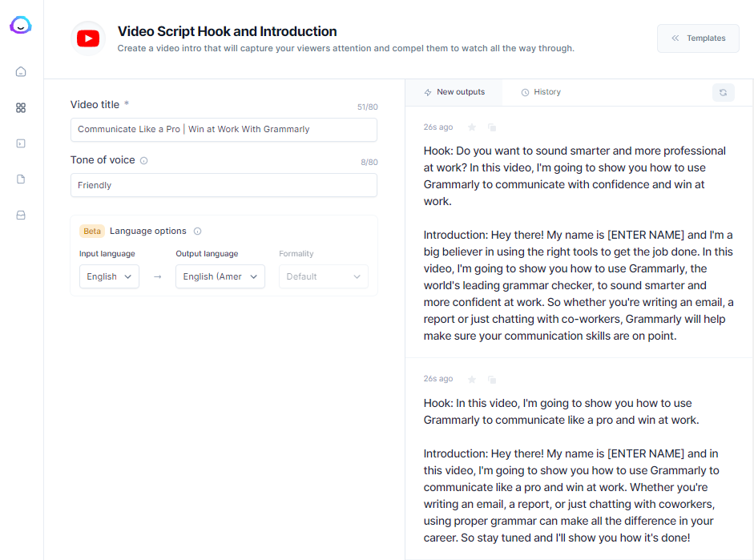Star the second generated output
The width and height of the screenshot is (754, 560).
coord(472,380)
